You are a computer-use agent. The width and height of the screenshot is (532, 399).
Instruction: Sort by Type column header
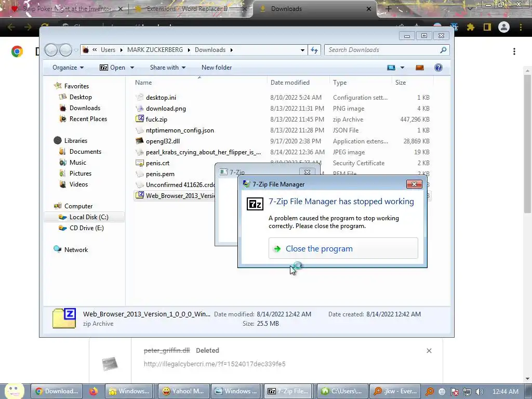coord(340,83)
